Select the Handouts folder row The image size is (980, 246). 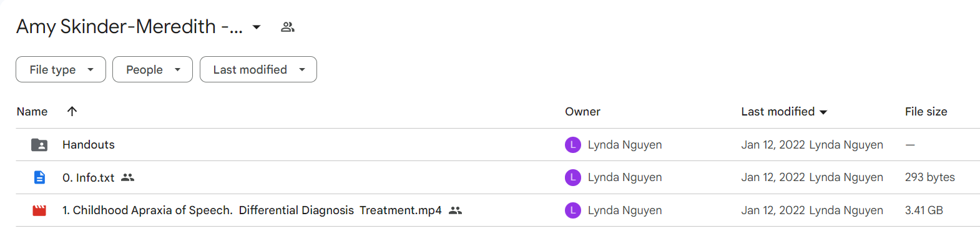(497, 145)
